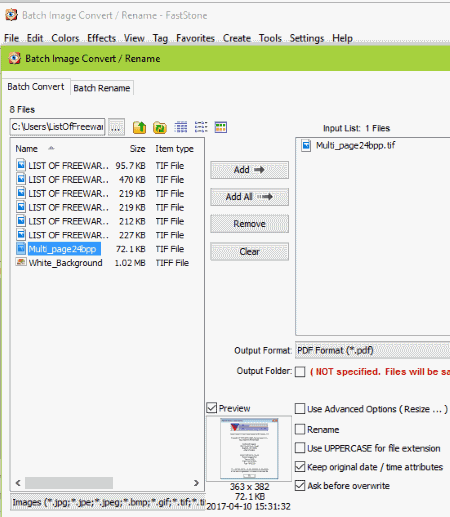Image resolution: width=450 pixels, height=517 pixels.
Task: Enable Use UPPERCASE for file extension
Action: [x=300, y=448]
